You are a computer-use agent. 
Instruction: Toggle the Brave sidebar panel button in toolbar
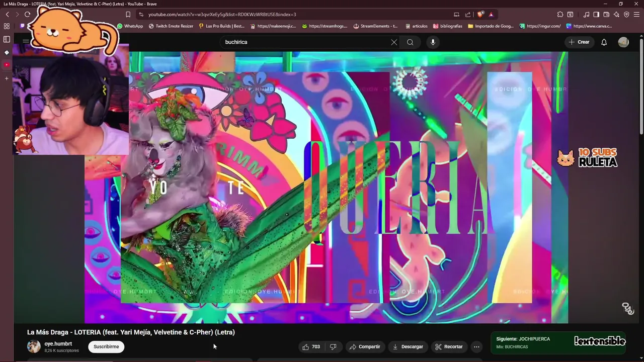[596, 15]
